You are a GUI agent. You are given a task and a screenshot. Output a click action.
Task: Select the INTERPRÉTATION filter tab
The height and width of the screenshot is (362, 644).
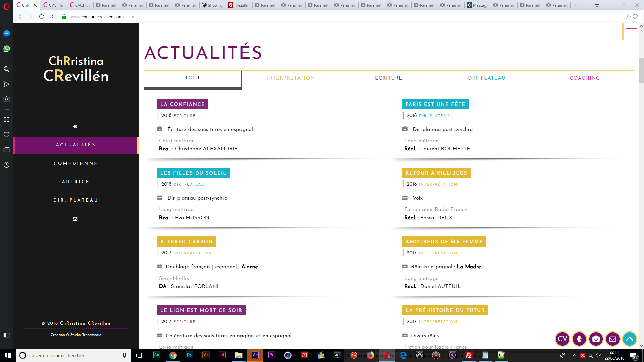(290, 78)
